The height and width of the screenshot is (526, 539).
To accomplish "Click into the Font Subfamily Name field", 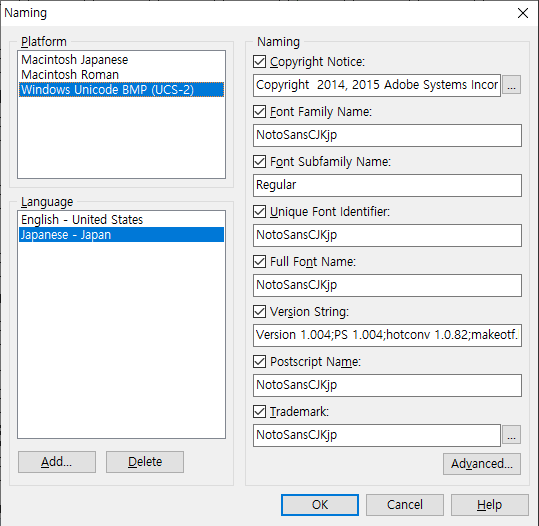I will [387, 185].
